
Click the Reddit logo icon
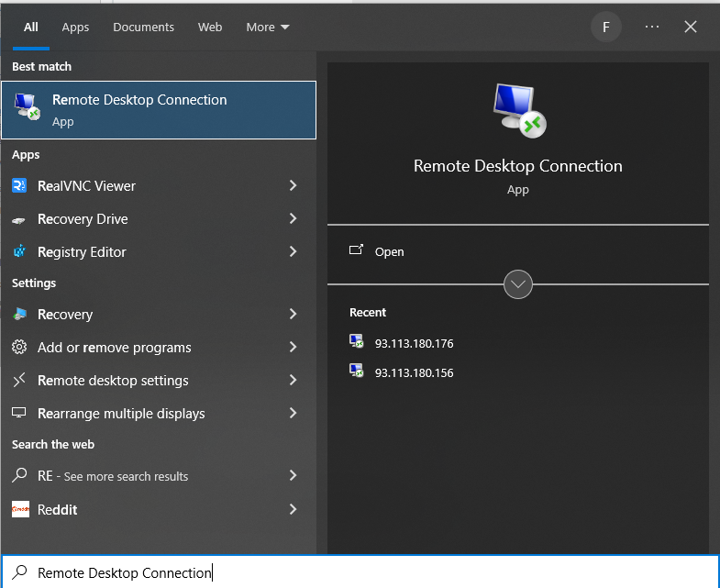[x=20, y=509]
